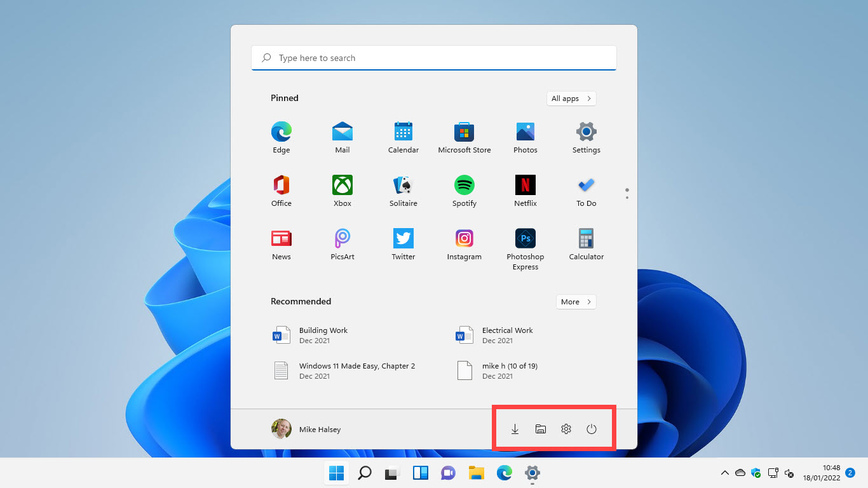Open clock and date 10:48 panel
The height and width of the screenshot is (488, 868).
coord(822,473)
